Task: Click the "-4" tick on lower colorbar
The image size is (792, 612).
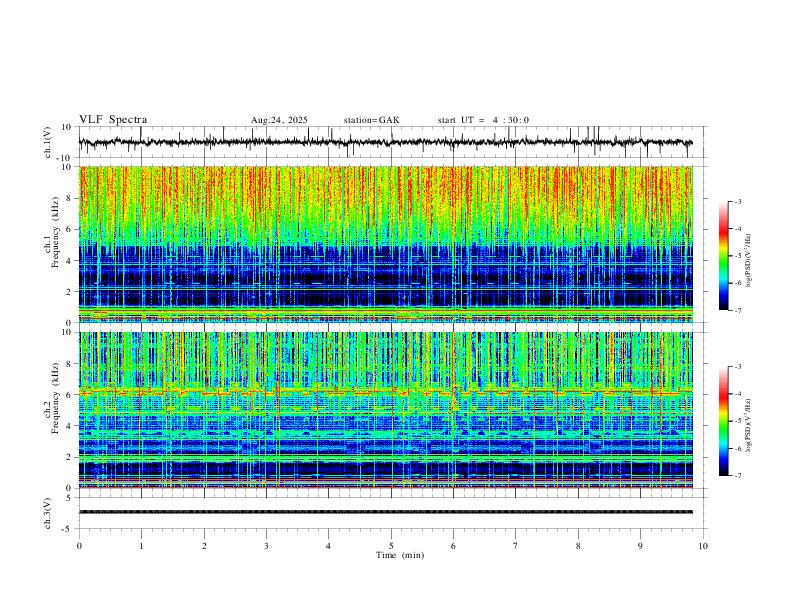Action: click(738, 394)
